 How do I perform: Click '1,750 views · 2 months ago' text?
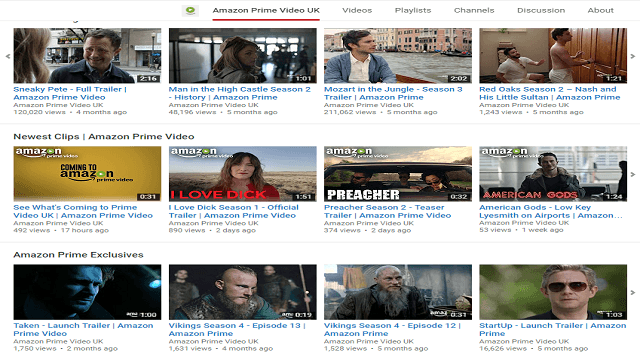pos(65,349)
